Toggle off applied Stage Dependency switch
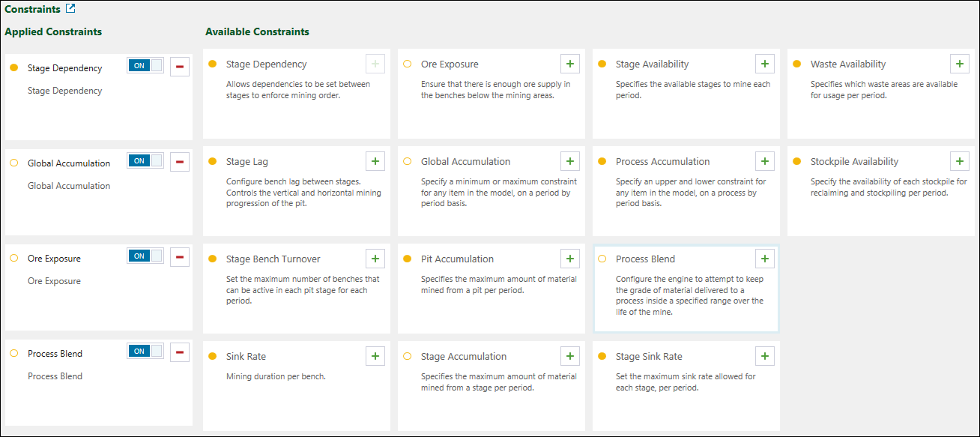This screenshot has width=980, height=437. (145, 65)
